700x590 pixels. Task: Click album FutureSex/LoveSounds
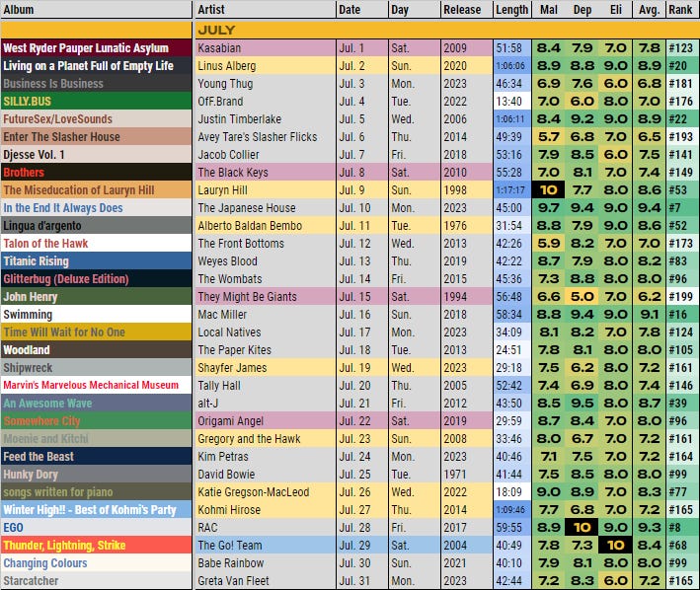(x=97, y=119)
